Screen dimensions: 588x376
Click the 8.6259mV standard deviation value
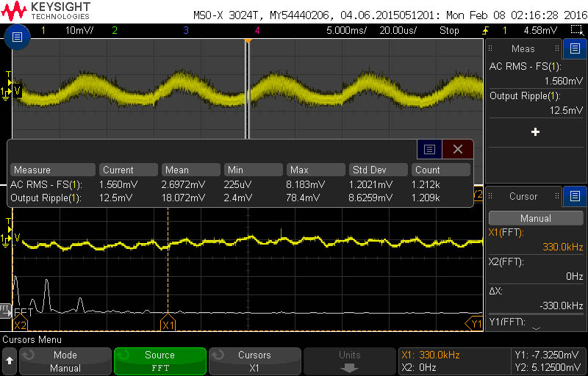(371, 198)
